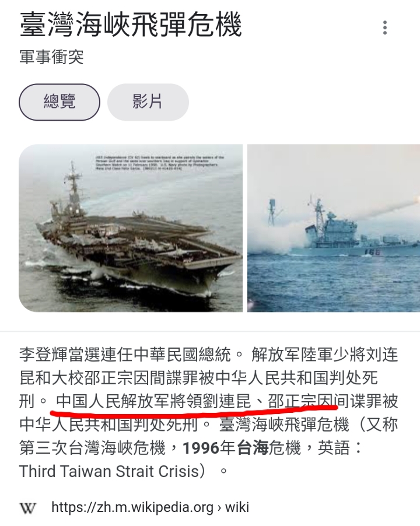
Task: Open the missile-firing warship photo
Action: (x=334, y=228)
